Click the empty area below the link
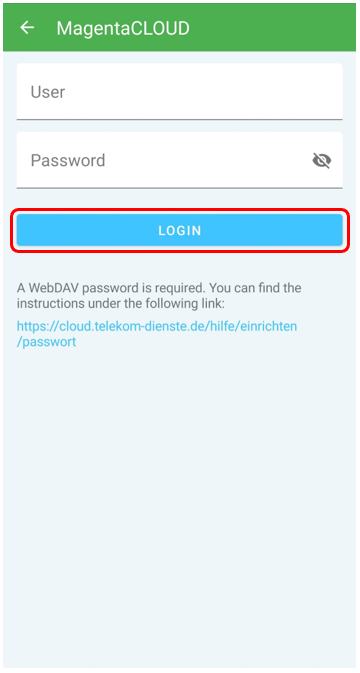360x673 pixels. tap(180, 506)
